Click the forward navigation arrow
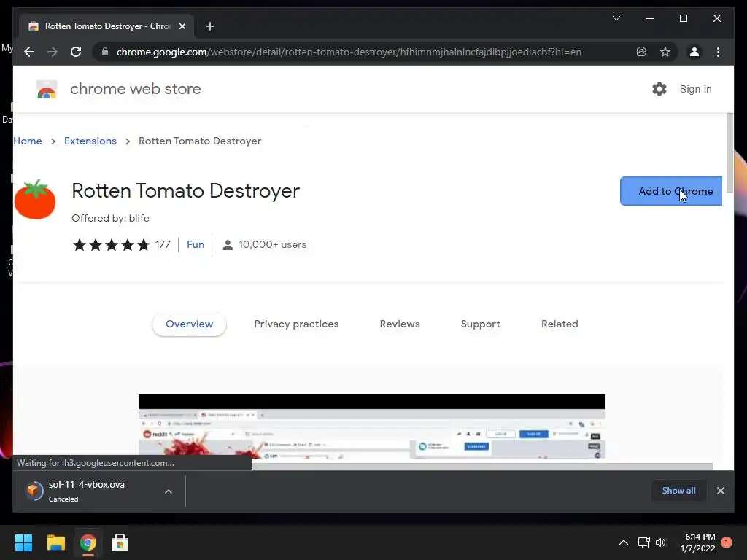Screen dimensions: 747x560 point(53,52)
